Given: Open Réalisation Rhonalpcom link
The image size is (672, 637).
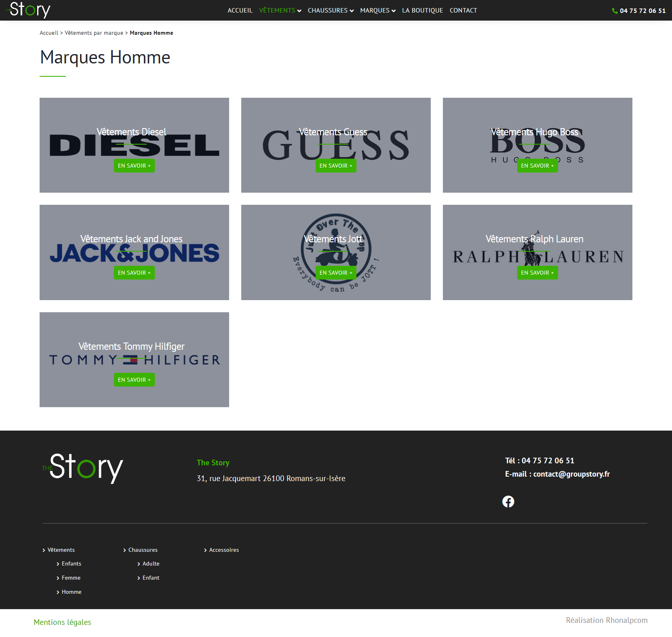Looking at the screenshot, I should (x=607, y=620).
